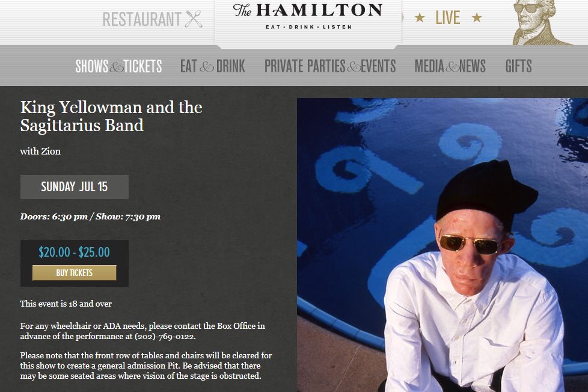Viewport: 588px width, 392px height.
Task: Click the Hamilton portrait with sunglasses
Action: point(542,22)
